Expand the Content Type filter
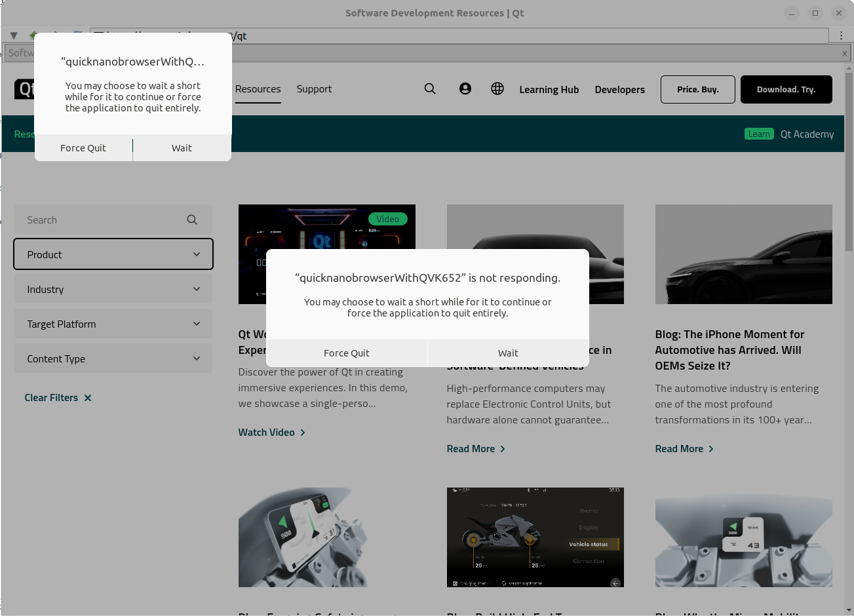 tap(113, 358)
